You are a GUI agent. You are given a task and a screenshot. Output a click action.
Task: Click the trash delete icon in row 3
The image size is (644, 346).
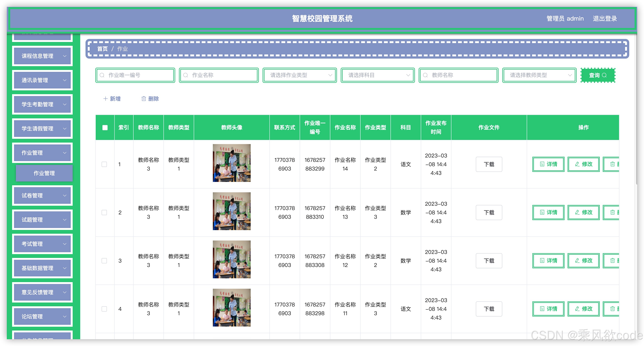[x=612, y=261]
